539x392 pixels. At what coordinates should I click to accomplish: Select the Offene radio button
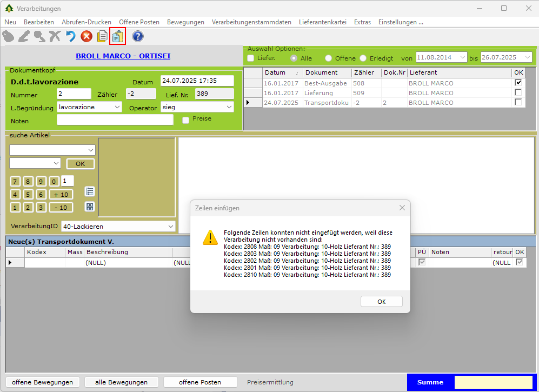click(x=328, y=58)
